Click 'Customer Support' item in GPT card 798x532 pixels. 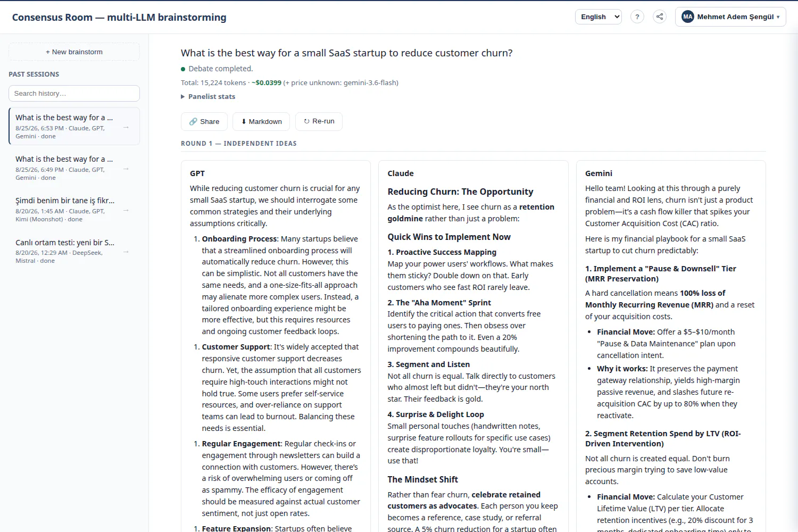coord(236,347)
